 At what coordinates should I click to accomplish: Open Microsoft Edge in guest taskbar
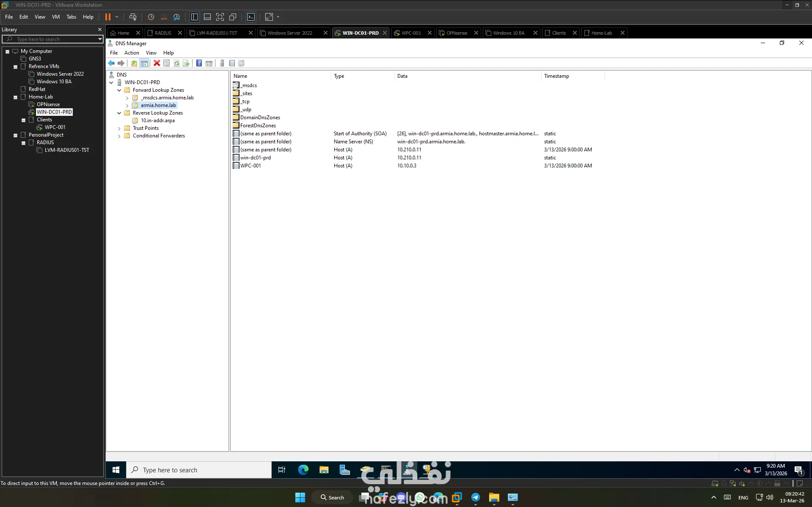click(x=303, y=470)
